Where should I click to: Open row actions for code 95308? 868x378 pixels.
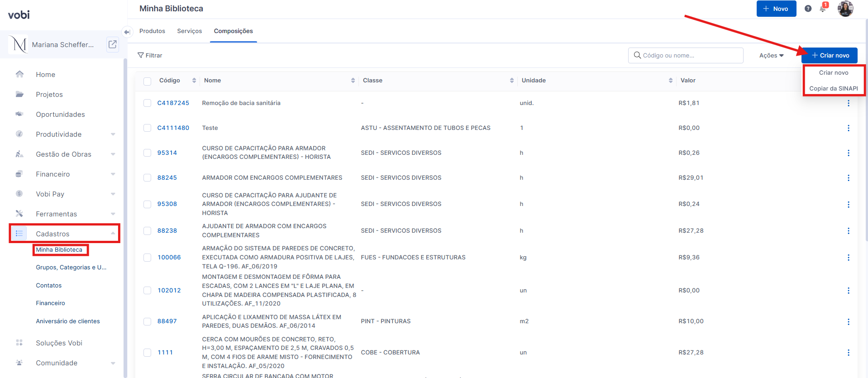coord(849,204)
